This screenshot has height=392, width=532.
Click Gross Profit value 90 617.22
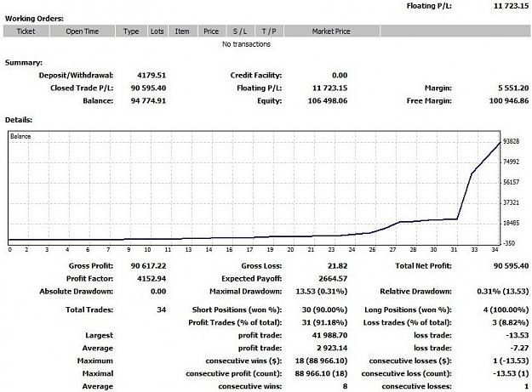click(148, 266)
